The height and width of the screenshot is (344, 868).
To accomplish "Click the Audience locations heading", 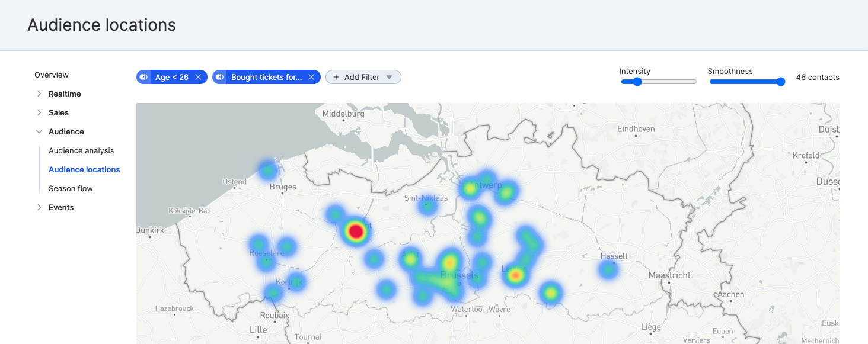I will [x=101, y=25].
